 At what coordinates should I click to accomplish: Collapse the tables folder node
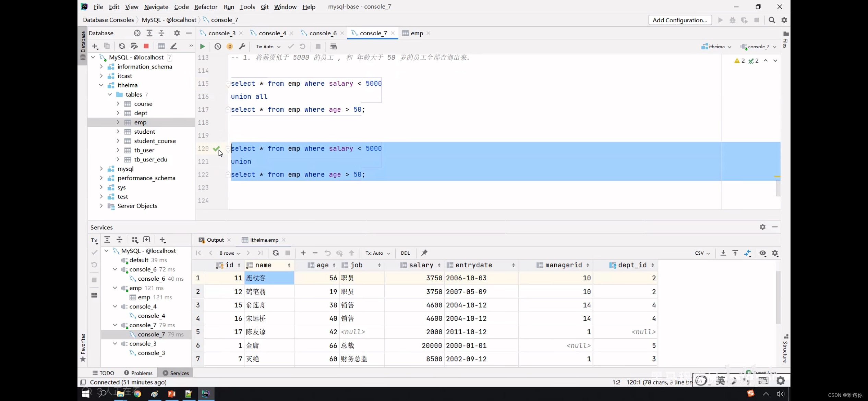coord(110,94)
